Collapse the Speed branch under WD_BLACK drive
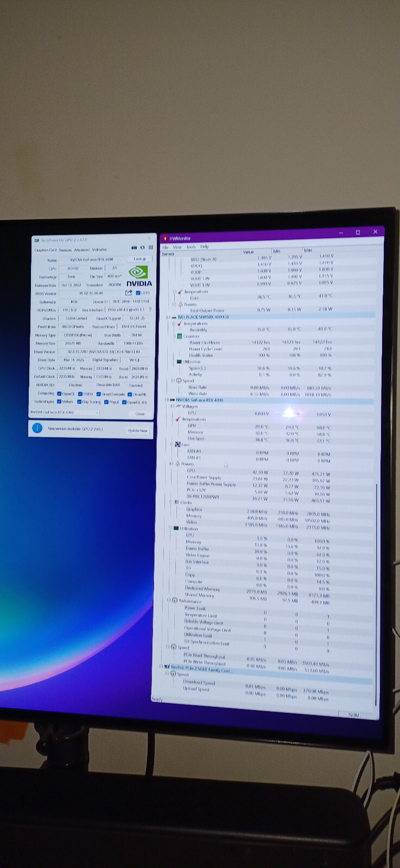 [x=173, y=381]
